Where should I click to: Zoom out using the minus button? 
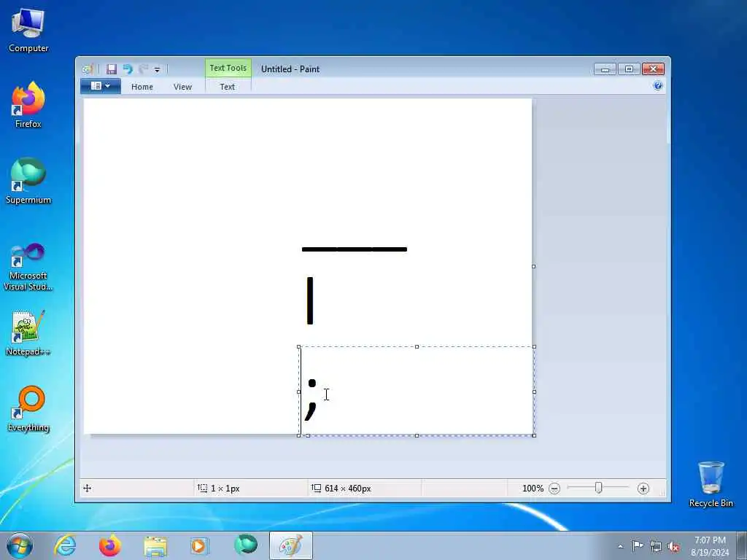pos(554,489)
